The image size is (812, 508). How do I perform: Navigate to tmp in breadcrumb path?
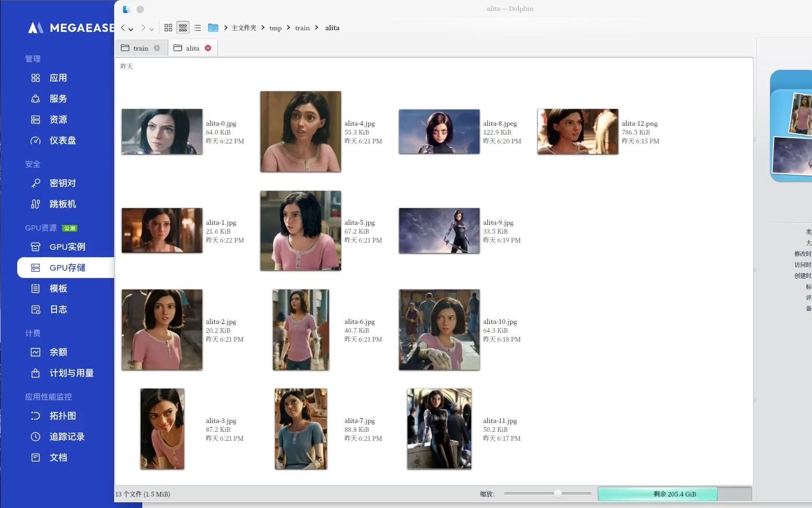click(x=275, y=28)
